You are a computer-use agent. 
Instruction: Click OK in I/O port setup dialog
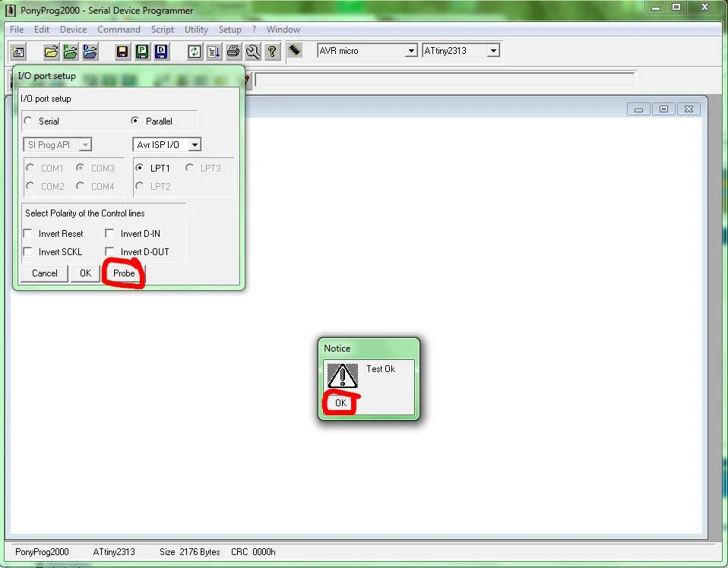[85, 273]
